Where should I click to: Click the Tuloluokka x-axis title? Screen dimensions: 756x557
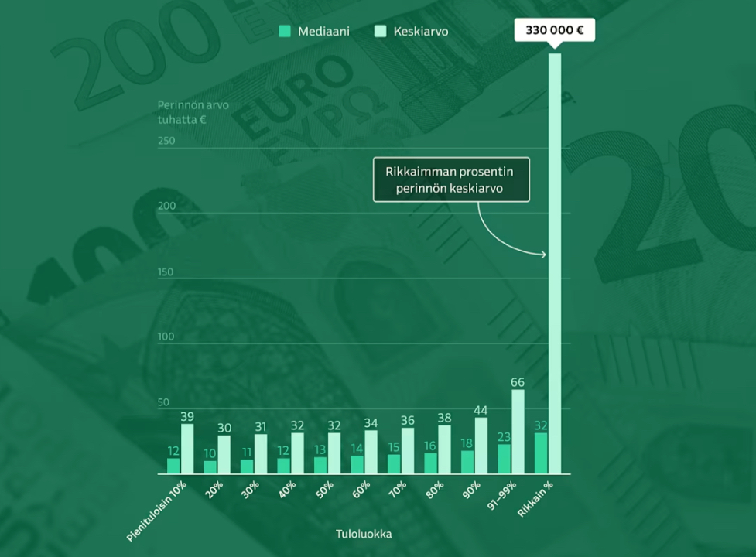(x=364, y=534)
